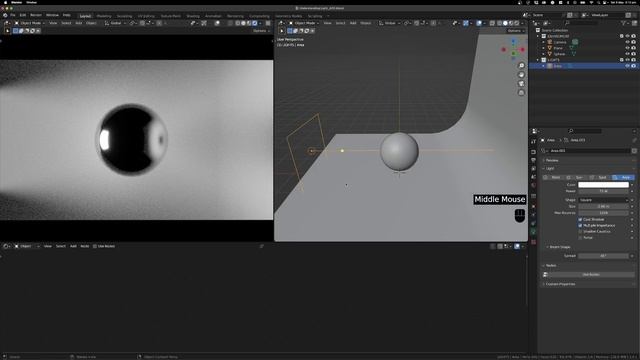
Task: Hide Sphere in viewport via its eye icon
Action: pos(627,54)
